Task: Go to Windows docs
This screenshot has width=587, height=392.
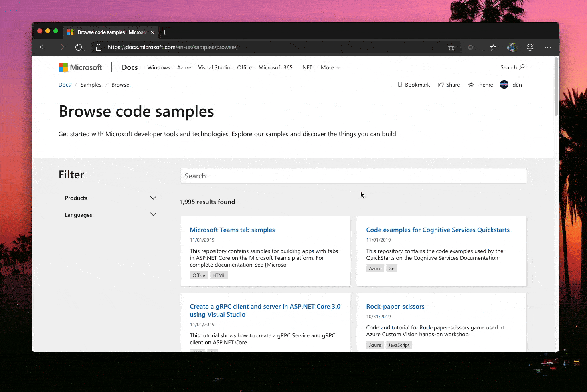Action: click(159, 67)
